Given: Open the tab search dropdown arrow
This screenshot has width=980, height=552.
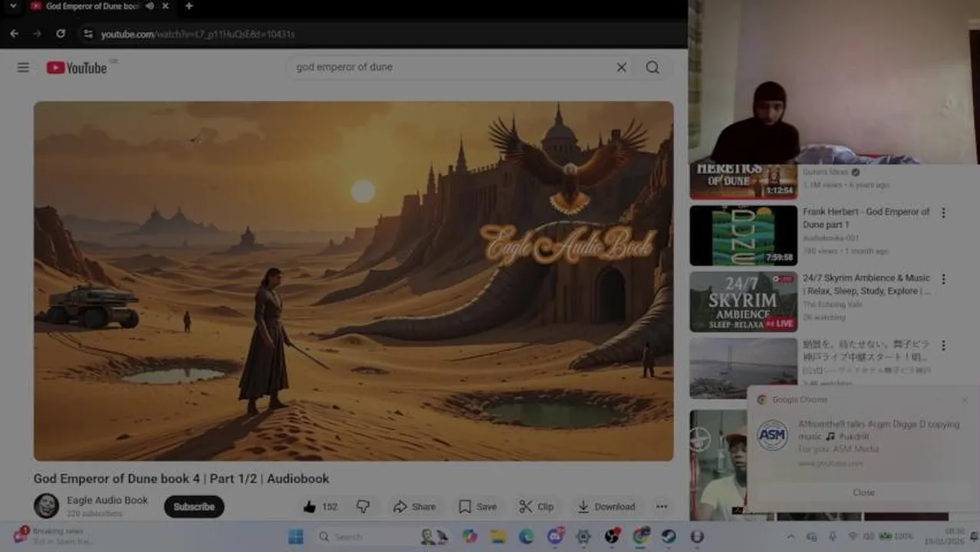Looking at the screenshot, I should 12,6.
